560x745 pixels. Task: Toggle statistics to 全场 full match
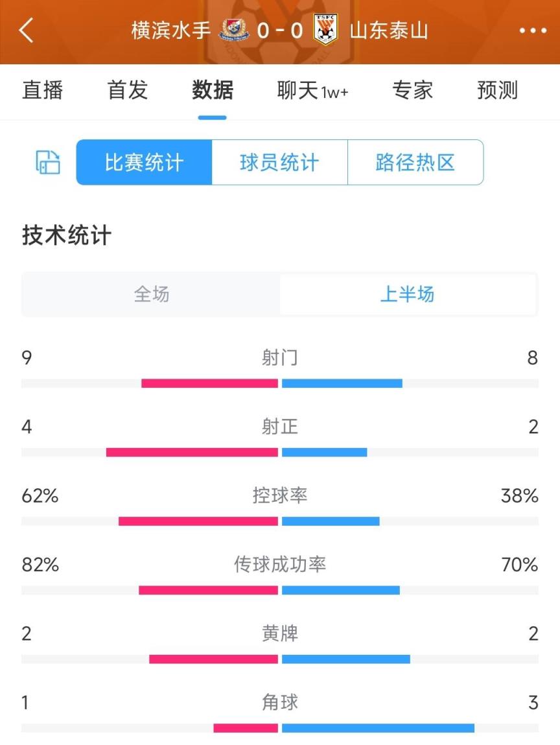tap(152, 294)
